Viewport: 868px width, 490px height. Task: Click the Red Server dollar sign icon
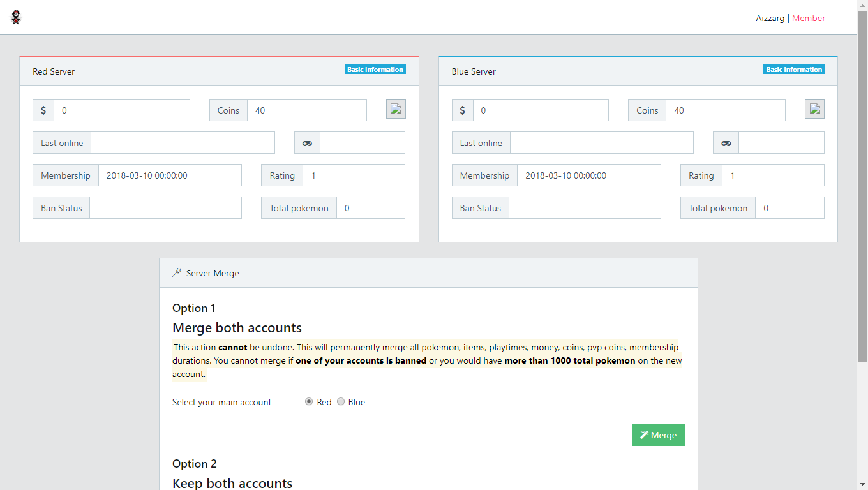(x=43, y=110)
